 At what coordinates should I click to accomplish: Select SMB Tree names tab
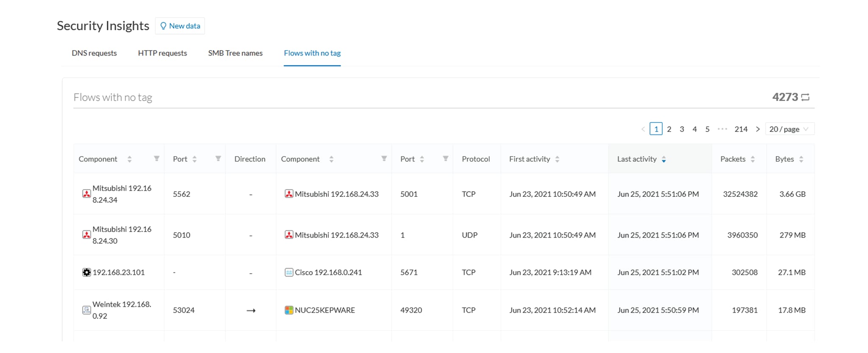[235, 53]
